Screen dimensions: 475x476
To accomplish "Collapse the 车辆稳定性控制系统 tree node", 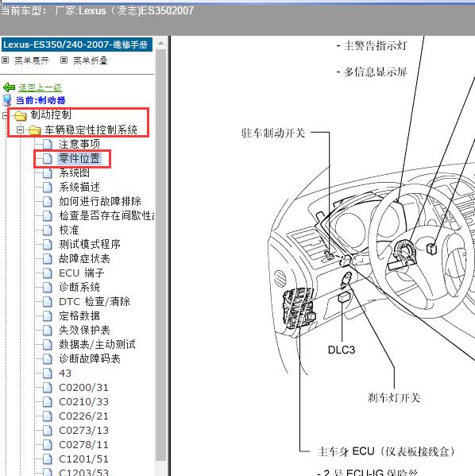I will [21, 130].
